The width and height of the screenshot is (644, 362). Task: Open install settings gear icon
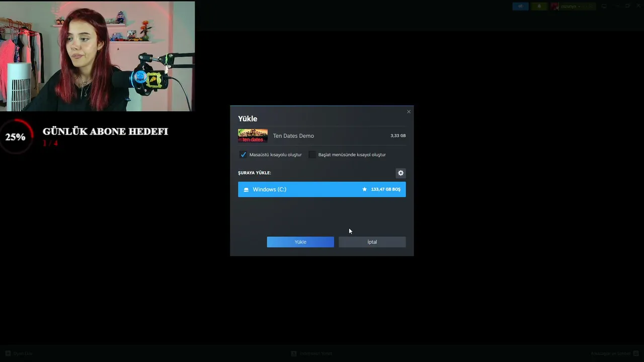pos(400,173)
